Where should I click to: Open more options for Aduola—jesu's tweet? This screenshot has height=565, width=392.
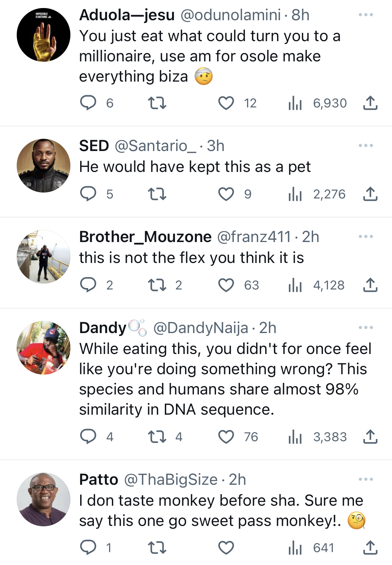click(x=366, y=15)
